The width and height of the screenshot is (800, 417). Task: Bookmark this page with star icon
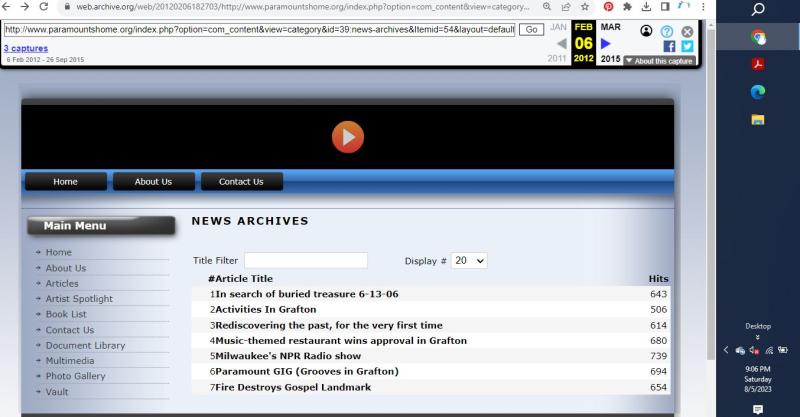point(585,7)
